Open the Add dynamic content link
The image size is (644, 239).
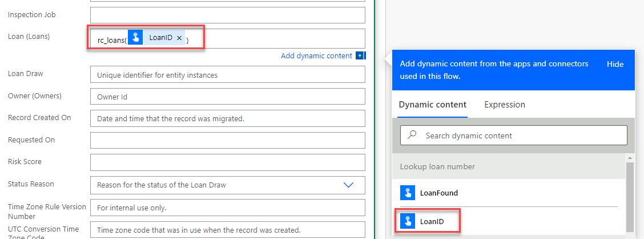click(316, 55)
